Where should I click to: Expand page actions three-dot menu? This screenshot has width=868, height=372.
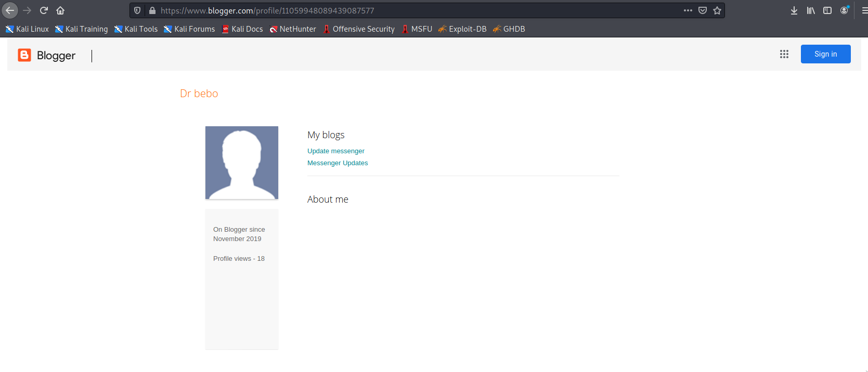tap(688, 10)
